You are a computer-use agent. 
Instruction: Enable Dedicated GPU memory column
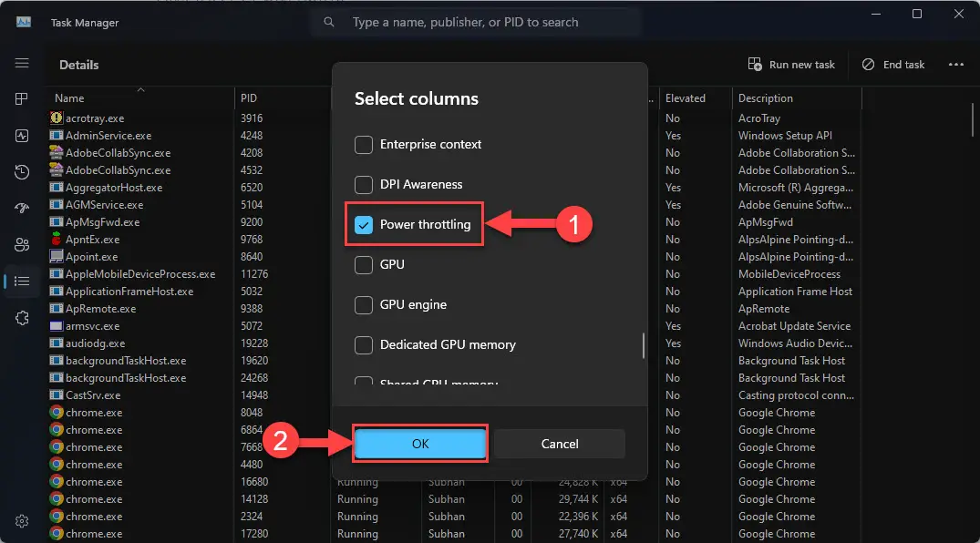coord(364,344)
